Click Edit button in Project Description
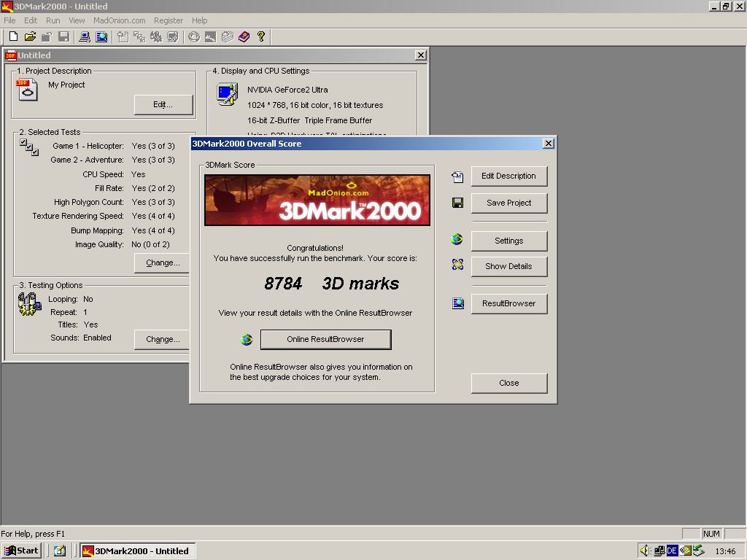747x560 pixels. point(163,105)
